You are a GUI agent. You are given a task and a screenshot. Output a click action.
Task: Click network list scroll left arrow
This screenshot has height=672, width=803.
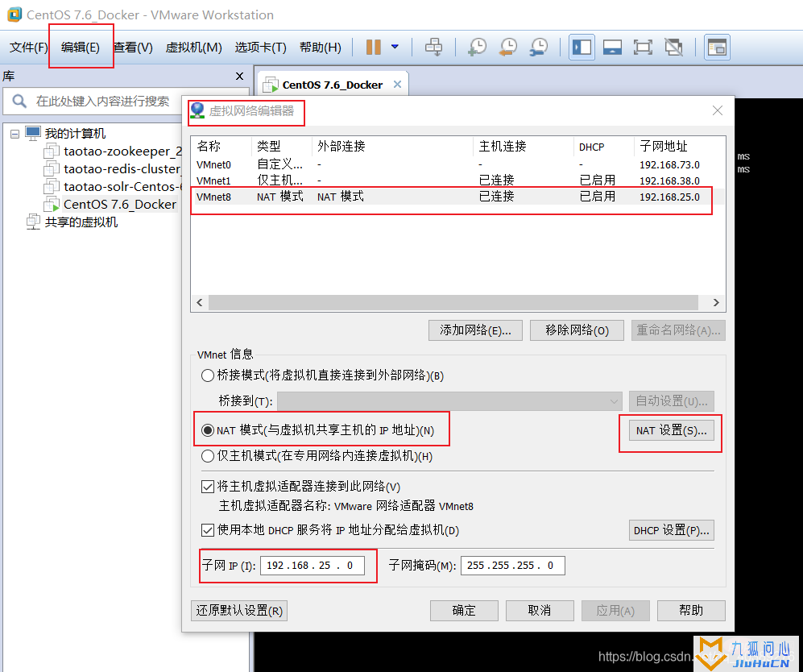click(x=200, y=303)
